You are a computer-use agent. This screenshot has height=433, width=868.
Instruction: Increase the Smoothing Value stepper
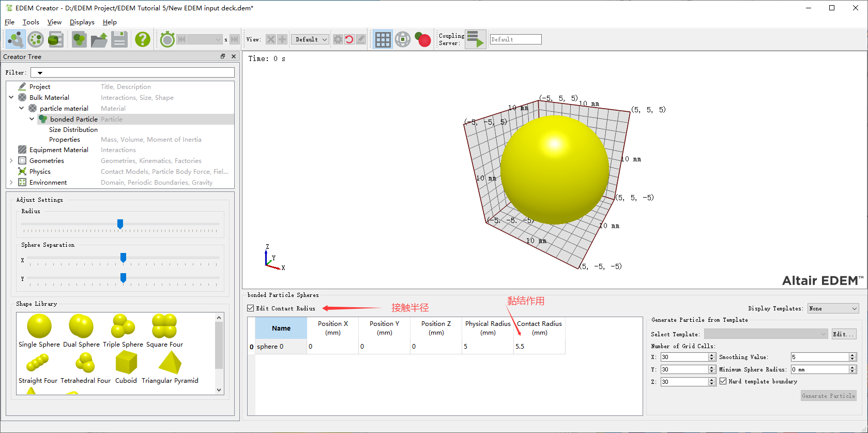coord(852,355)
